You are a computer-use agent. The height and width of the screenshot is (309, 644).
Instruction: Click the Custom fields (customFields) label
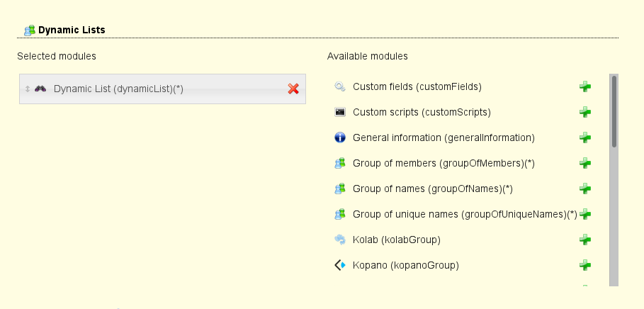pos(417,86)
